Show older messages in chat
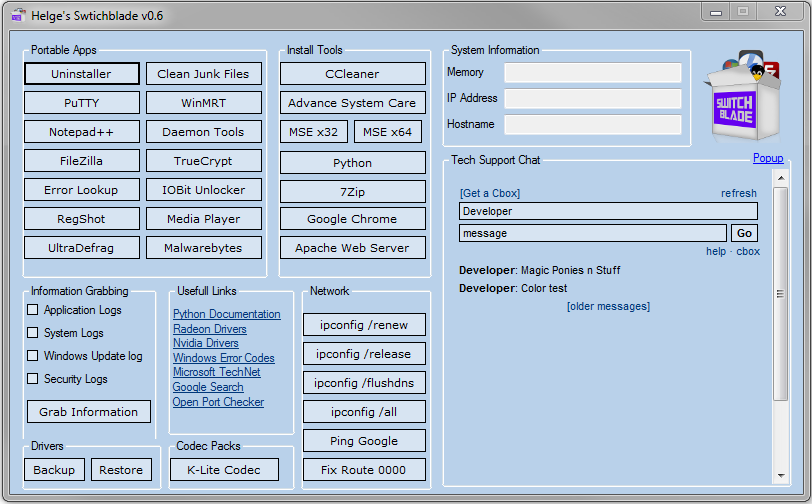The height and width of the screenshot is (504, 812). [608, 306]
